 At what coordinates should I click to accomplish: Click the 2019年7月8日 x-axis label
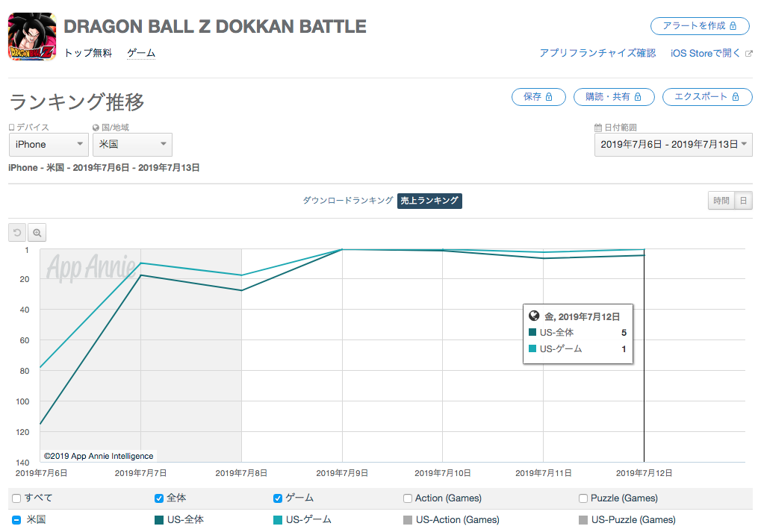[x=241, y=473]
